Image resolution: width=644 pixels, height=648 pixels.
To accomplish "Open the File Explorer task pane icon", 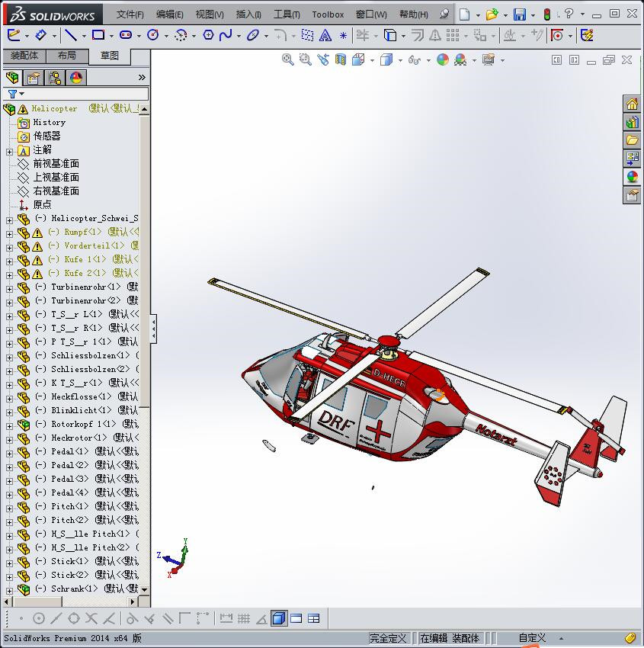I will (x=632, y=140).
